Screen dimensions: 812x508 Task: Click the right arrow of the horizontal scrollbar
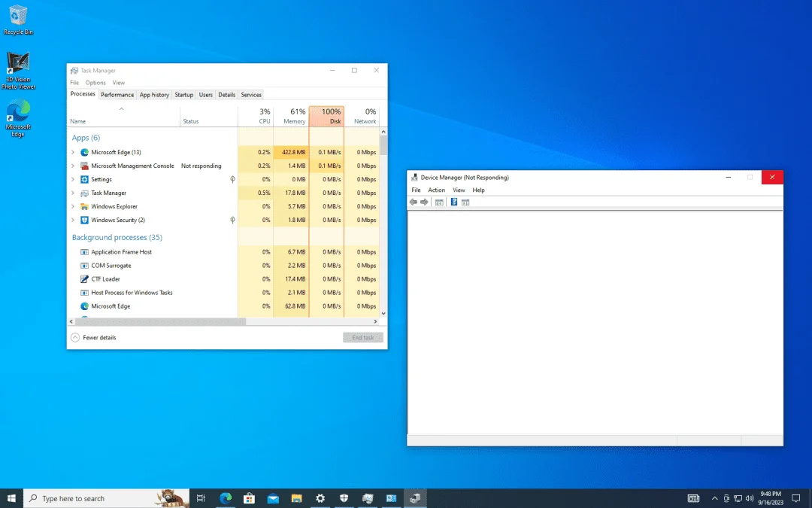[x=375, y=321]
